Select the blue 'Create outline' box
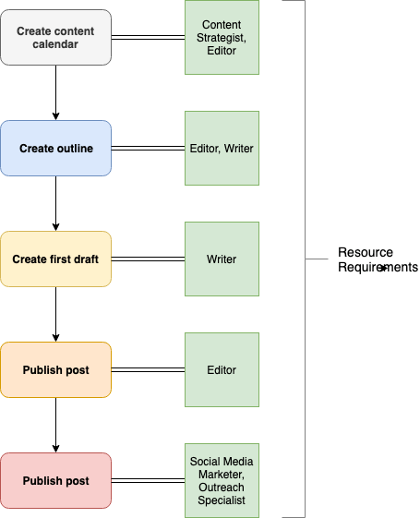The width and height of the screenshot is (420, 518). tap(55, 149)
